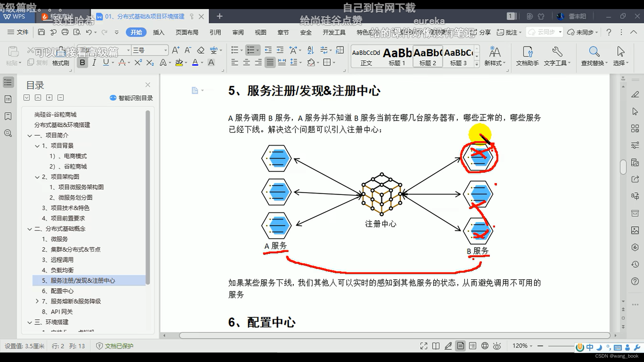The image size is (644, 362).
Task: Activate the format painter (格式刷)
Action: (x=60, y=63)
